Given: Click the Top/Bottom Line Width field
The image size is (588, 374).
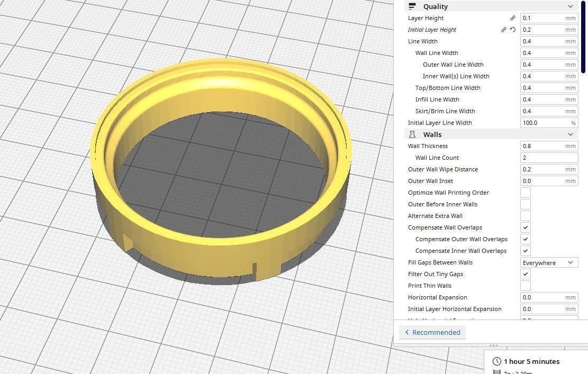Looking at the screenshot, I should (549, 88).
